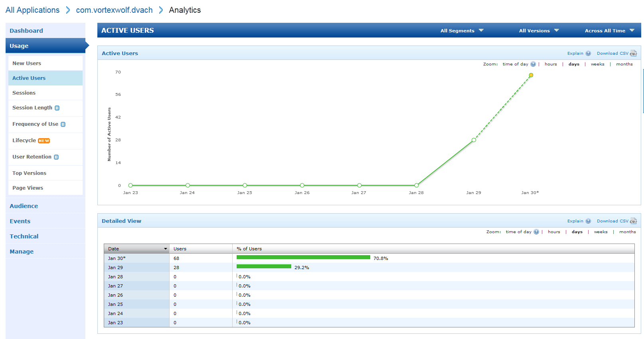Open the Sessions report
Image resolution: width=644 pixels, height=339 pixels.
coord(45,93)
